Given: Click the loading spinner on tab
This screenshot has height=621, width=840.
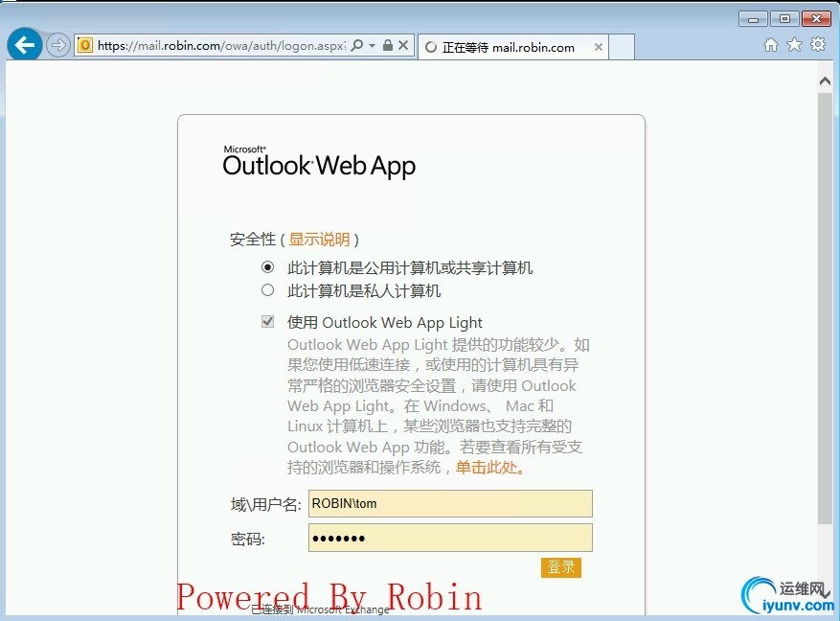Looking at the screenshot, I should tap(431, 48).
